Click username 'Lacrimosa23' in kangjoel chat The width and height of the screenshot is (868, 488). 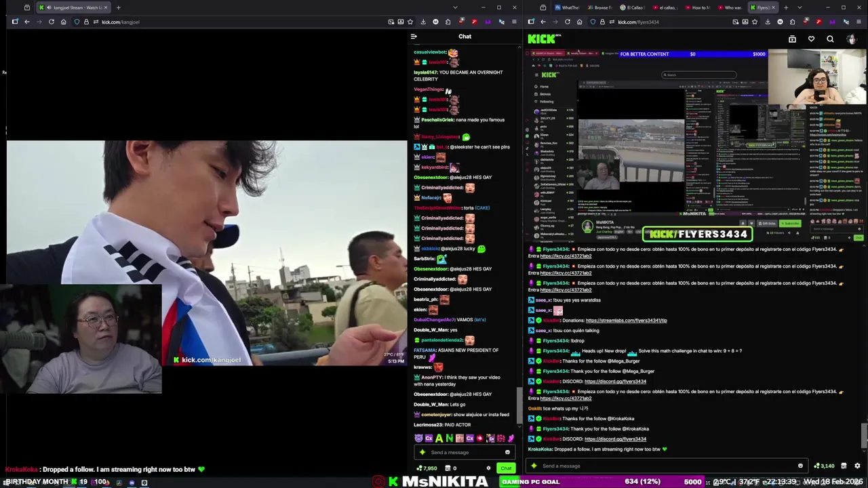(427, 425)
